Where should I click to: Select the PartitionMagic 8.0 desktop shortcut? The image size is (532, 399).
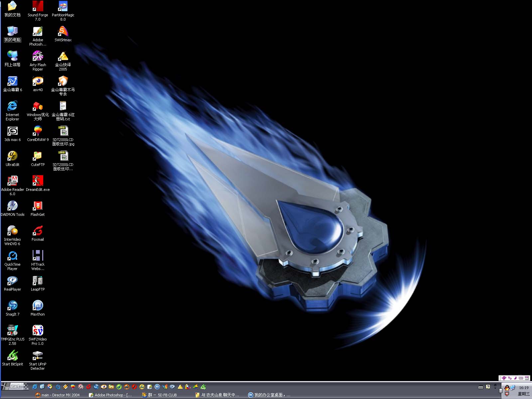point(63,11)
